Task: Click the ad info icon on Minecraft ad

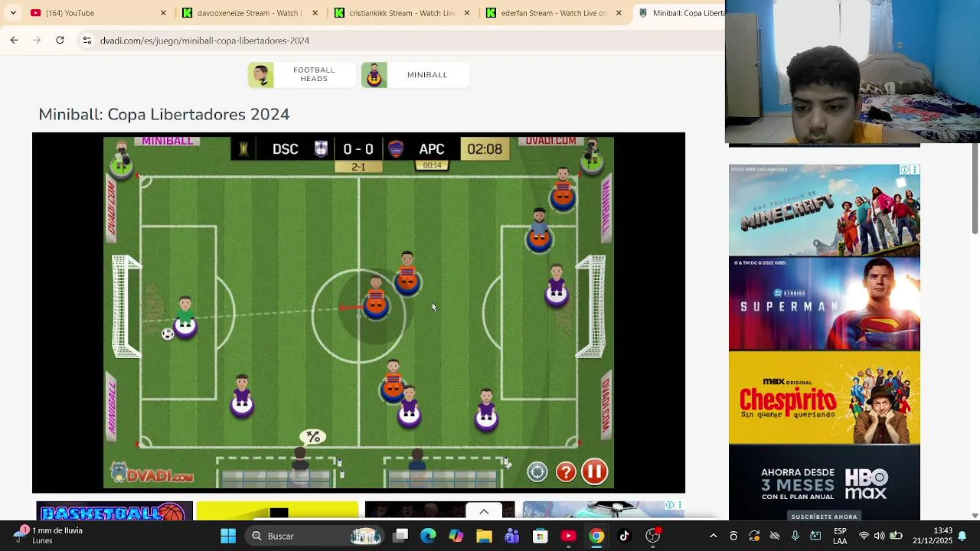Action: pos(904,170)
